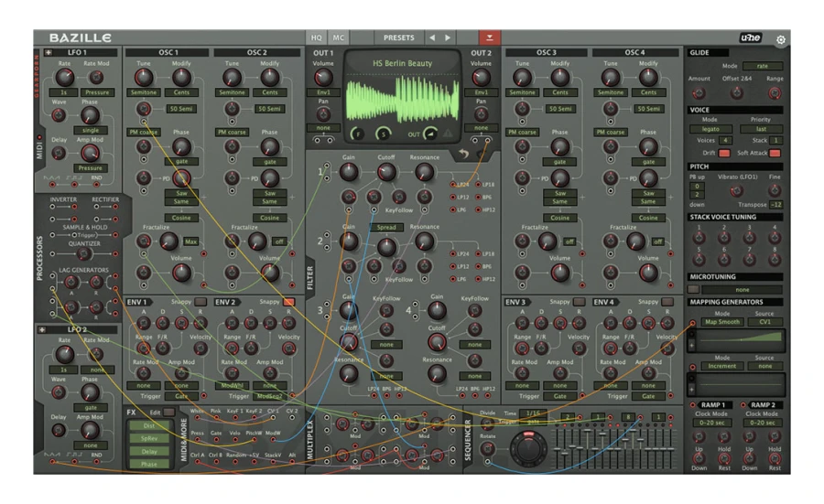The image size is (824, 504).
Task: Click the sequencer large rotary dial
Action: coord(528,449)
